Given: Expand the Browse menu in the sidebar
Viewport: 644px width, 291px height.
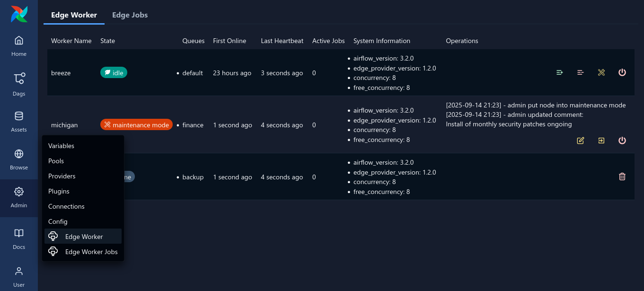Looking at the screenshot, I should 19,159.
